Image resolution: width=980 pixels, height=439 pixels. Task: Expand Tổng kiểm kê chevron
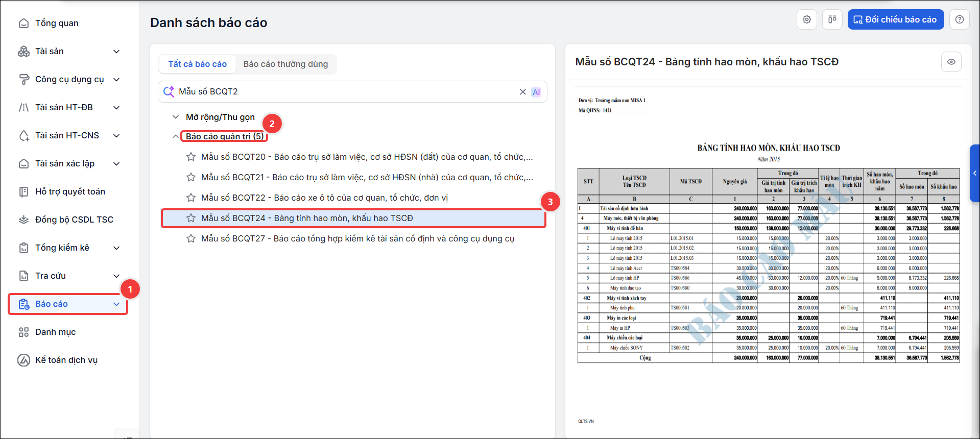click(x=116, y=248)
